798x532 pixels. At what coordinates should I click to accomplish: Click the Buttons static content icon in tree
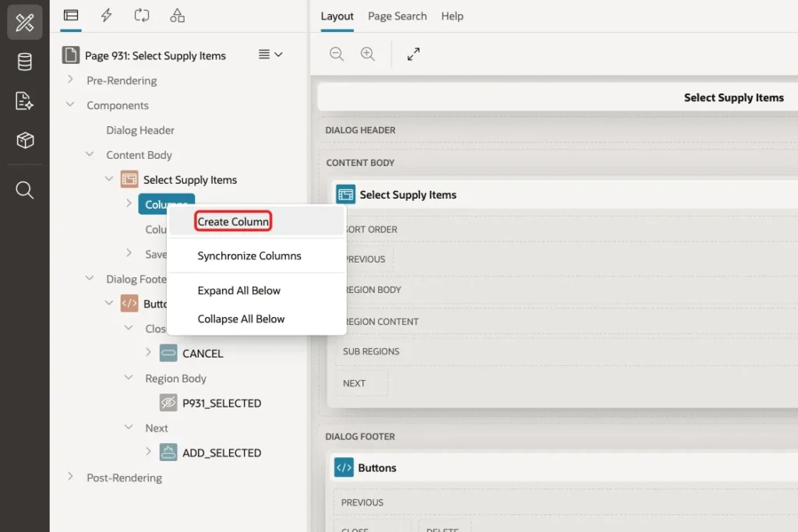pyautogui.click(x=129, y=303)
